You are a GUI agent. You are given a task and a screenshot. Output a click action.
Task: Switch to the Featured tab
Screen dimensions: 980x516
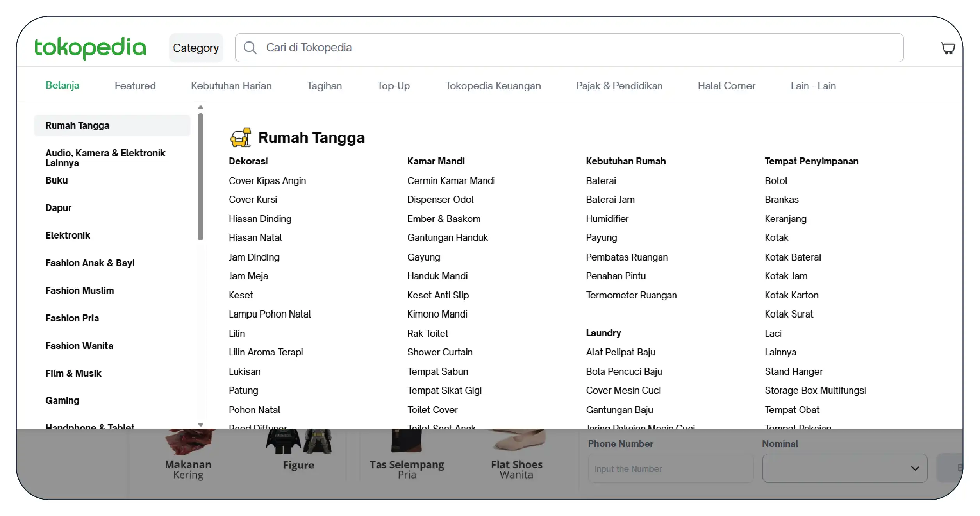135,86
